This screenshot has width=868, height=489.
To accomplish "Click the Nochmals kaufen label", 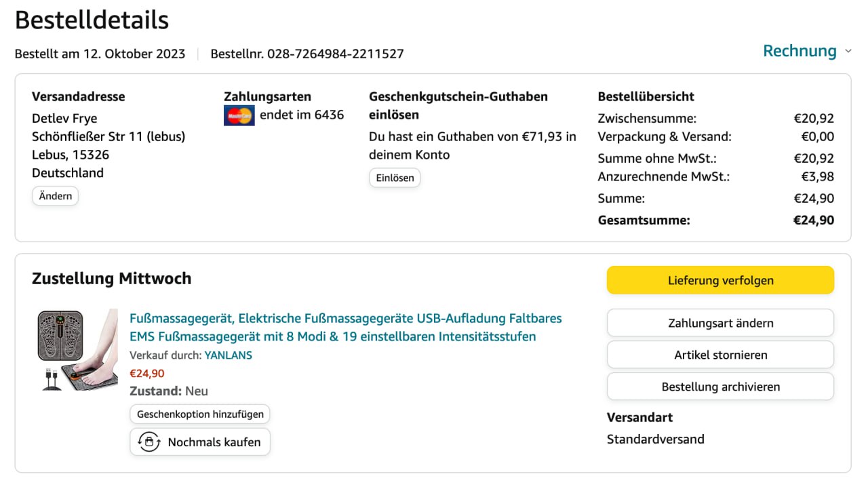I will (214, 442).
